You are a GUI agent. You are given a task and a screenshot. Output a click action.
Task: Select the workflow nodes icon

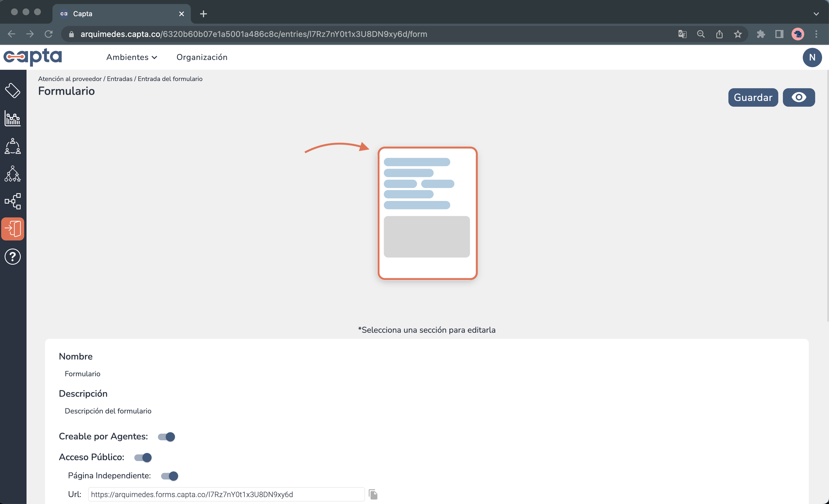coord(12,201)
